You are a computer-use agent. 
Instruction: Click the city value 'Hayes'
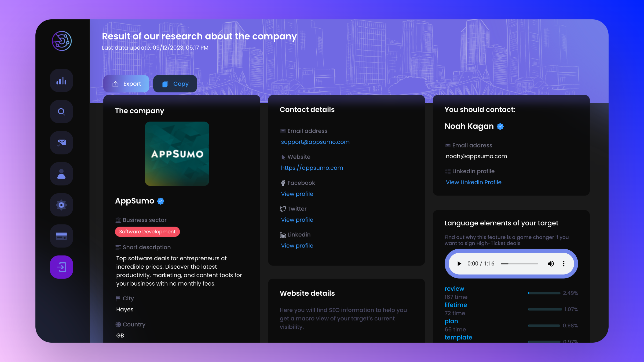coord(125,309)
